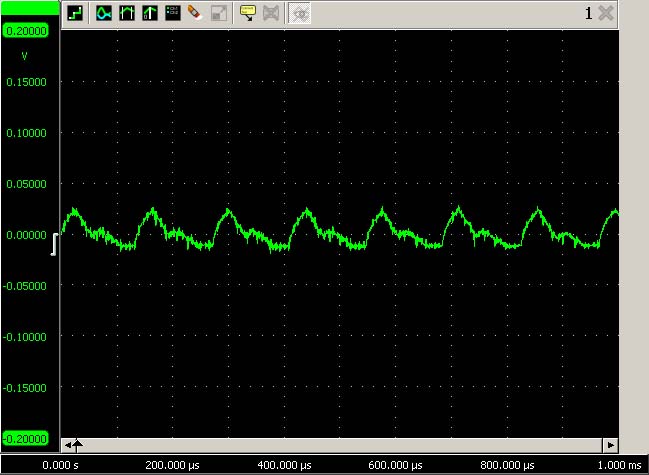Select the vertical cursor measurement icon
This screenshot has width=649, height=475.
127,13
